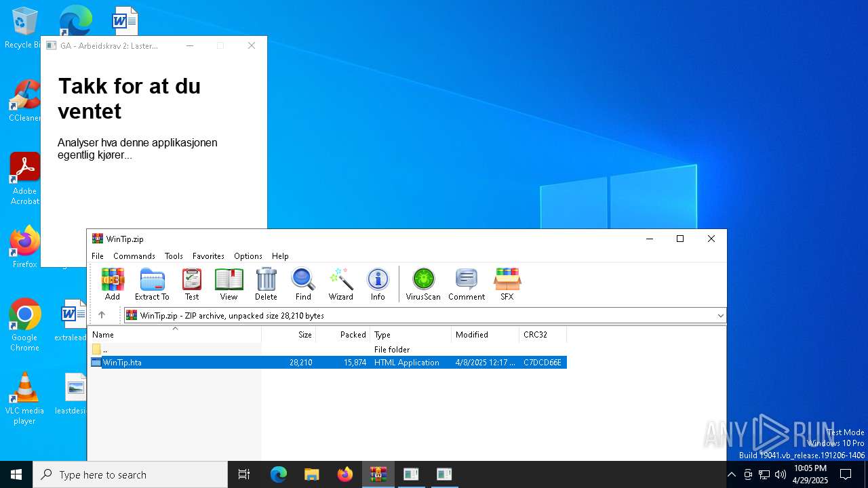Image resolution: width=868 pixels, height=488 pixels.
Task: Create an SFX archive
Action: (x=507, y=284)
